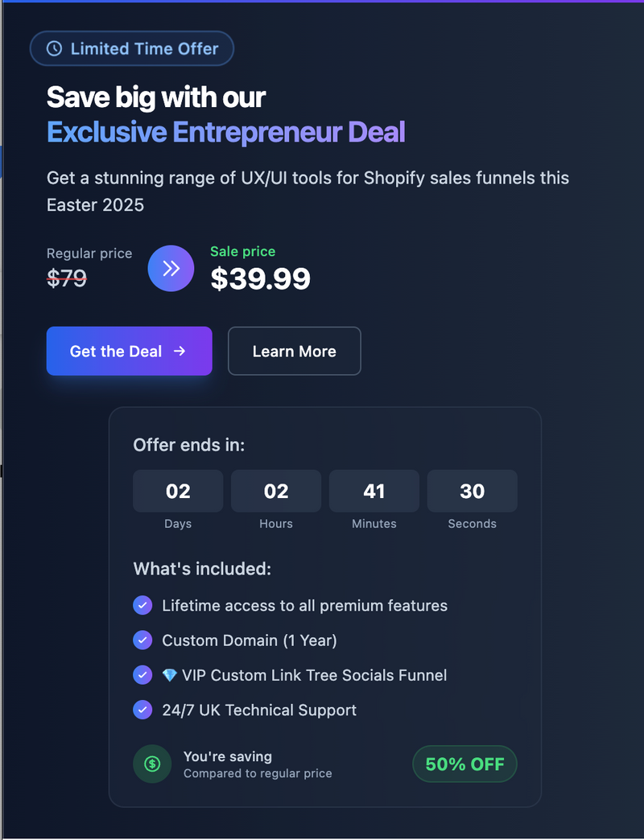644x840 pixels.
Task: Click the $39.99 sale price
Action: pyautogui.click(x=260, y=278)
